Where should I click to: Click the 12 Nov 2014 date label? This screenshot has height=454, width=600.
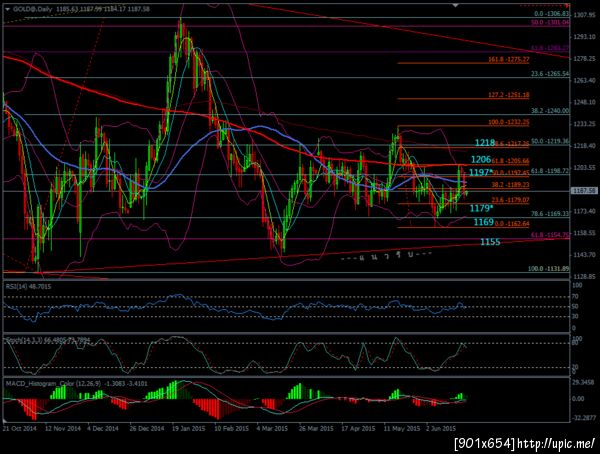click(63, 428)
